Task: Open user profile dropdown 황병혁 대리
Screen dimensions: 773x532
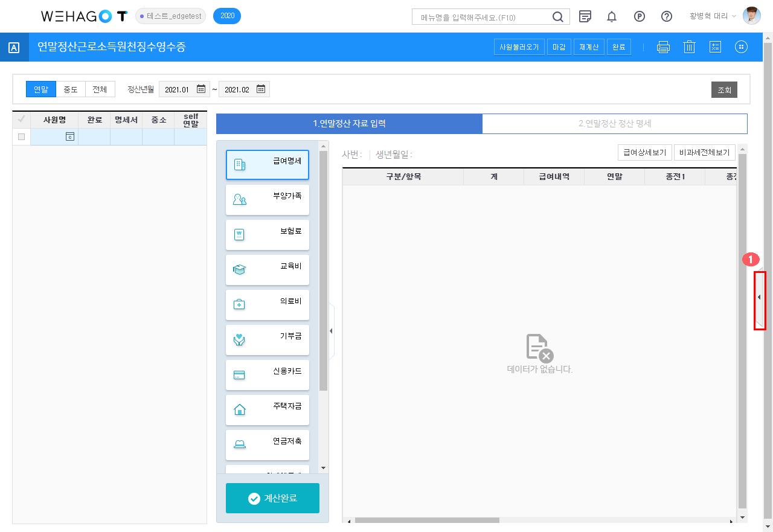Action: tap(713, 16)
